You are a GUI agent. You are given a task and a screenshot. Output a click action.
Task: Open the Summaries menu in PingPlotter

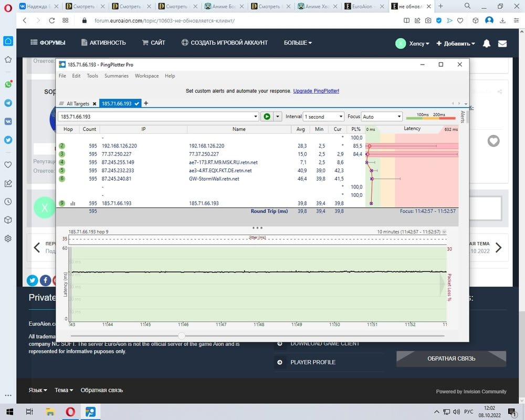click(x=116, y=76)
